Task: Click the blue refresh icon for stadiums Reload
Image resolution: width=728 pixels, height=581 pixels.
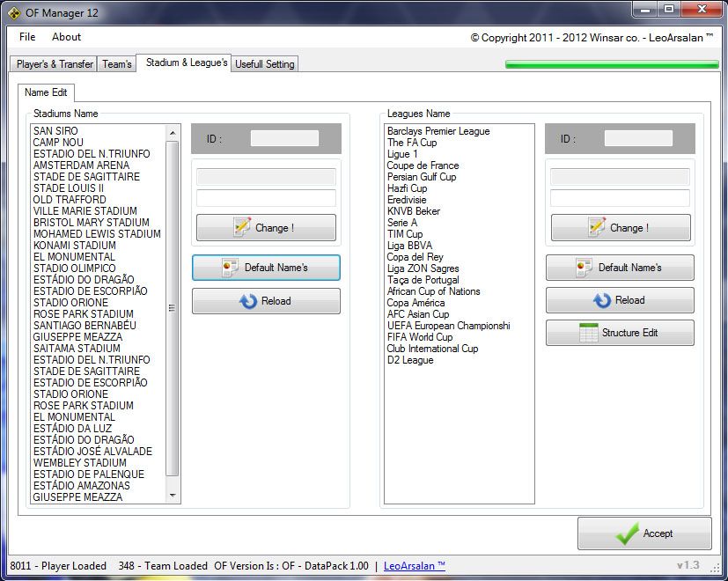Action: point(247,301)
